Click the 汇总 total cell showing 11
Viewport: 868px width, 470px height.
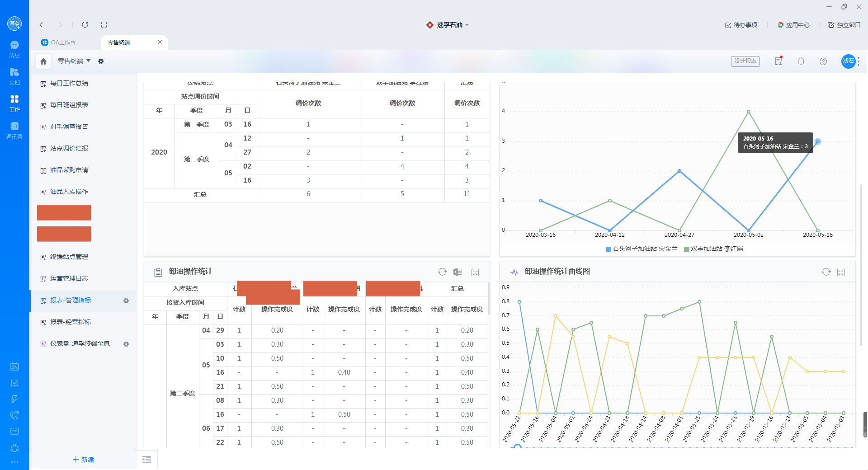467,194
